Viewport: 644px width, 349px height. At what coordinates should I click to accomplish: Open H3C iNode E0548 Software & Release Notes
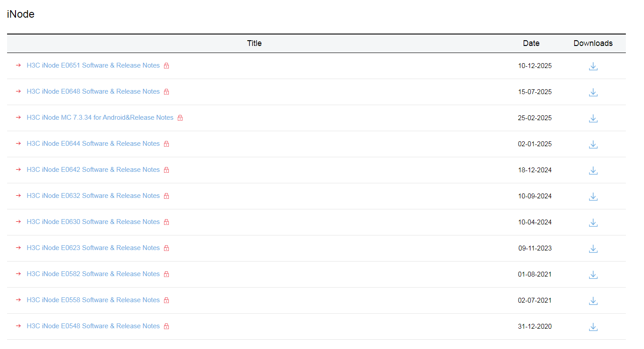click(x=93, y=326)
